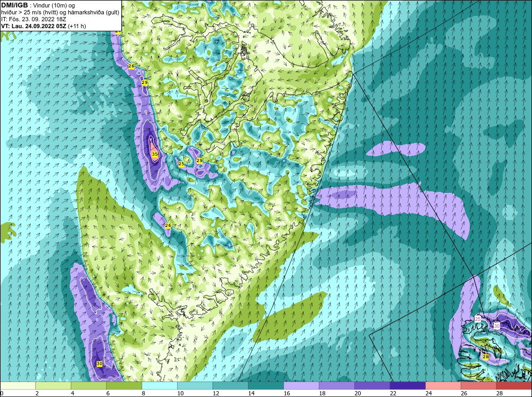Click the 16–18 m/s lavender legend swatch
Screen dimensions: 532x397
tap(301, 386)
